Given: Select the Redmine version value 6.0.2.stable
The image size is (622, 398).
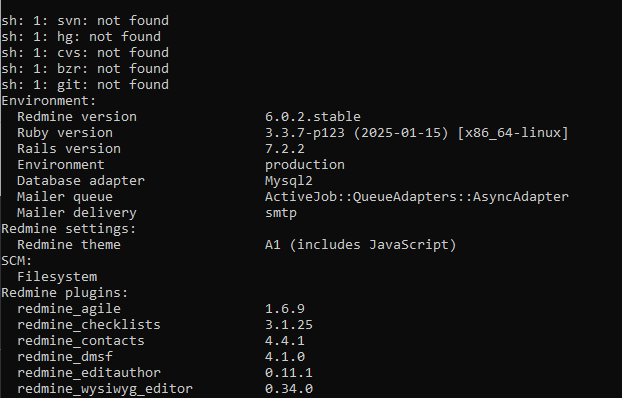Looking at the screenshot, I should [x=313, y=117].
